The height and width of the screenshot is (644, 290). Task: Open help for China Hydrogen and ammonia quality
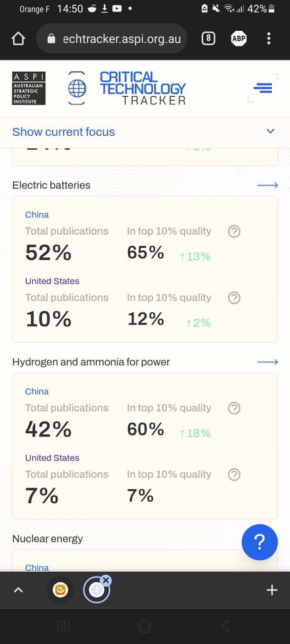click(234, 408)
